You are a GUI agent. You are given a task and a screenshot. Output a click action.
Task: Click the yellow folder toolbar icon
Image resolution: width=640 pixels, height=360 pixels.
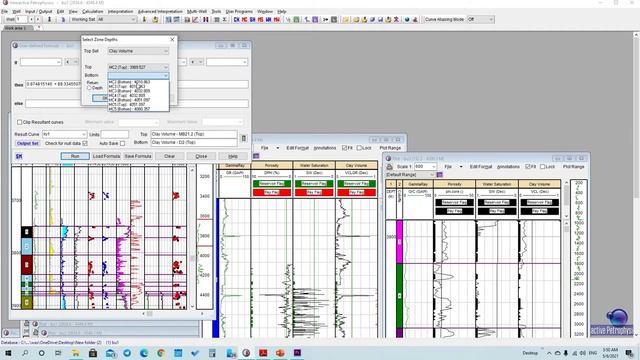pyautogui.click(x=346, y=19)
